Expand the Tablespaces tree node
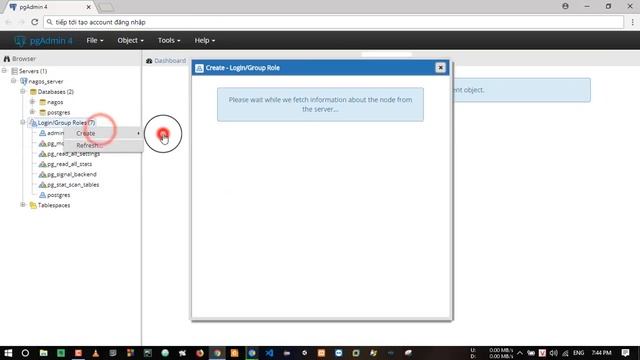 click(23, 205)
